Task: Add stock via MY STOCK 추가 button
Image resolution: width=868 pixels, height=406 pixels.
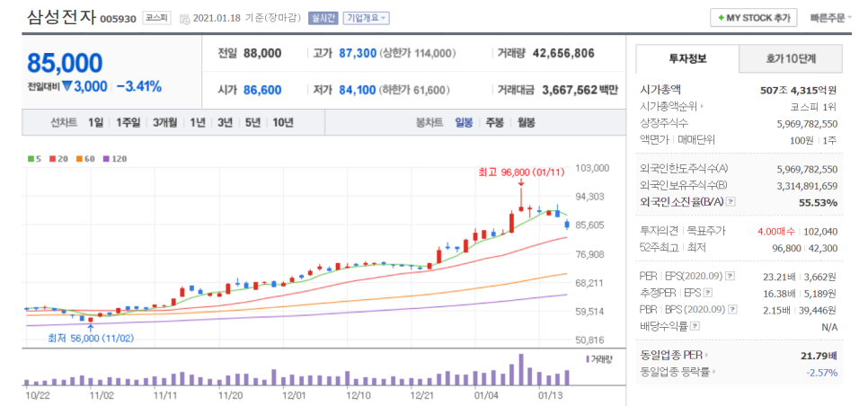Action: [753, 18]
